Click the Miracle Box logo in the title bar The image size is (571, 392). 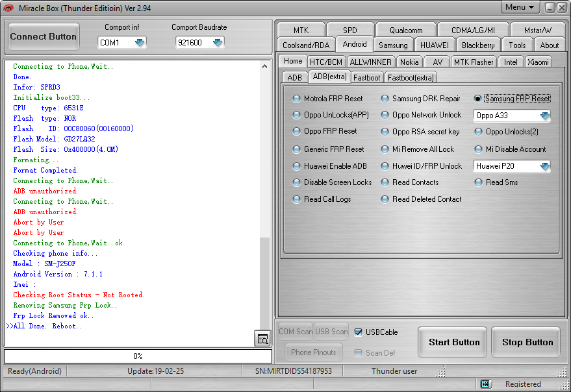click(8, 8)
